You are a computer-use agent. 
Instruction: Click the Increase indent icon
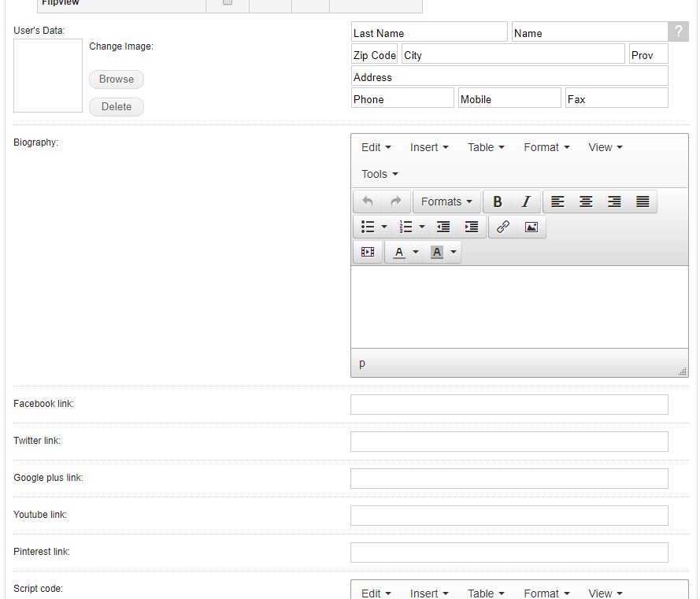pyautogui.click(x=472, y=227)
